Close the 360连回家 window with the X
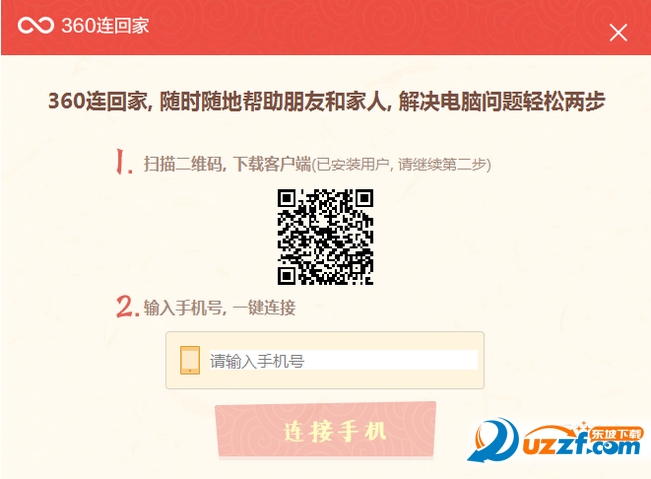The image size is (651, 479). pos(618,33)
